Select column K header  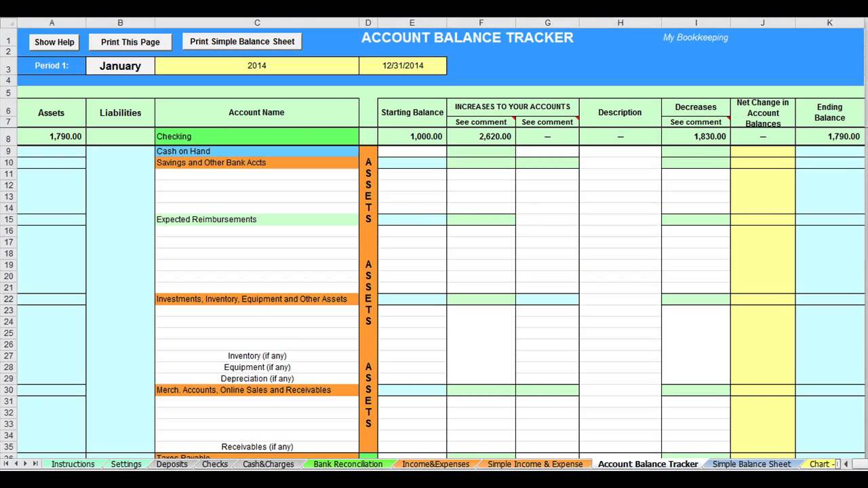[x=830, y=23]
